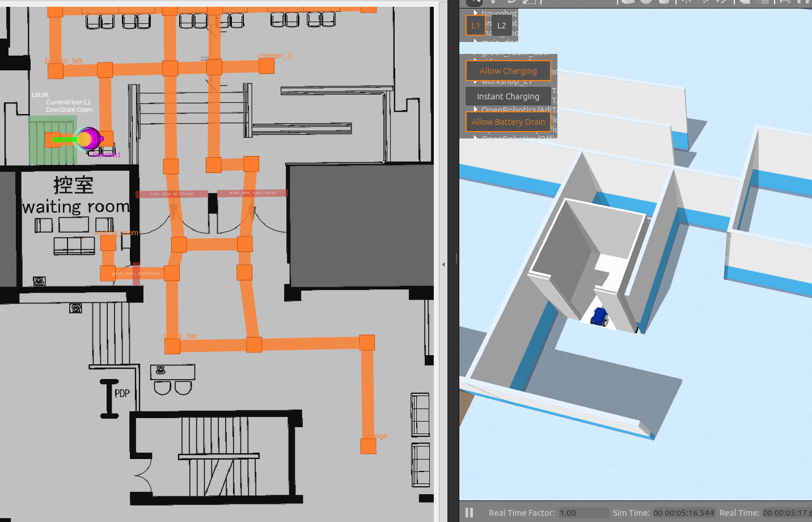Collapse the panel using the splitter arrow
Image resolution: width=812 pixels, height=522 pixels.
(443, 264)
